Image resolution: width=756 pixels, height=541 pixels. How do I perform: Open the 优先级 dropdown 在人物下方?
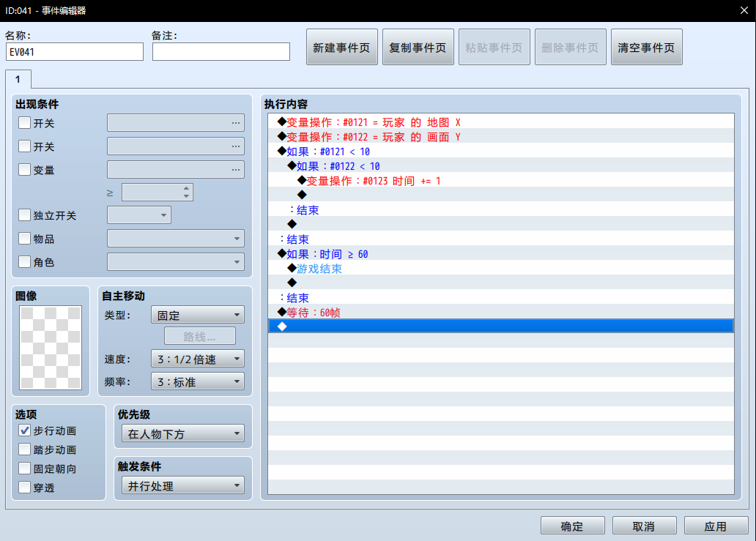point(182,433)
